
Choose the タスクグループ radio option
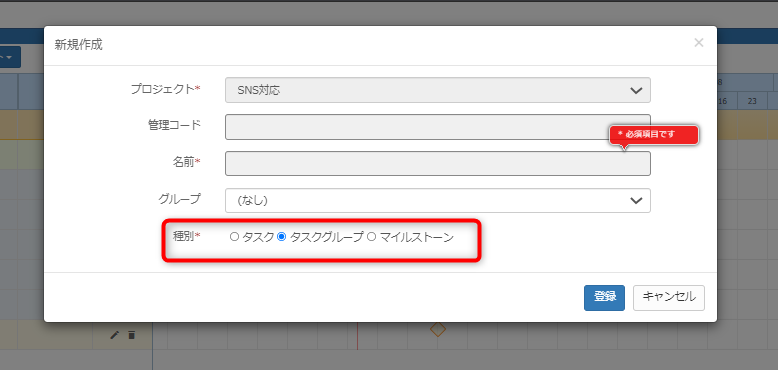point(281,237)
